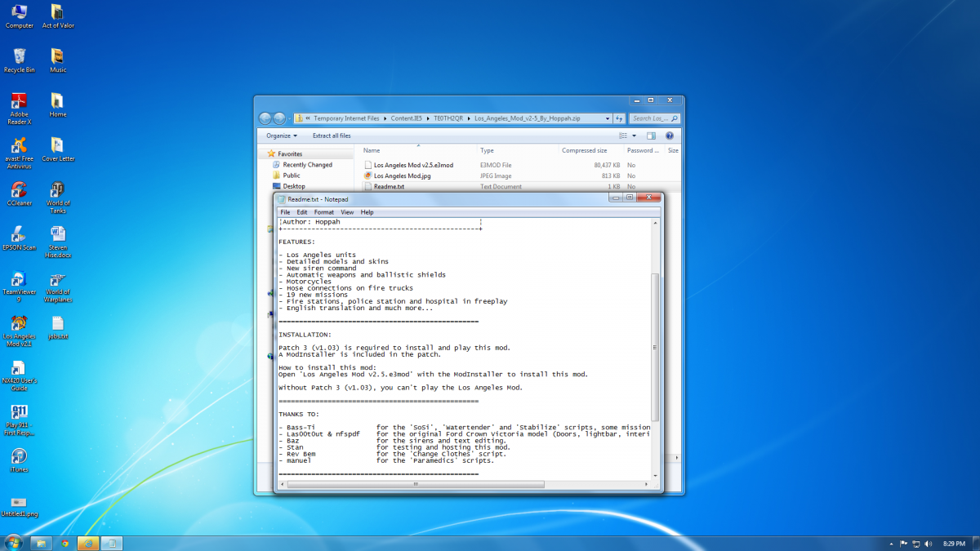Launch Adobe Reader X from the desktop
Viewport: 980px width, 551px height.
[x=19, y=109]
